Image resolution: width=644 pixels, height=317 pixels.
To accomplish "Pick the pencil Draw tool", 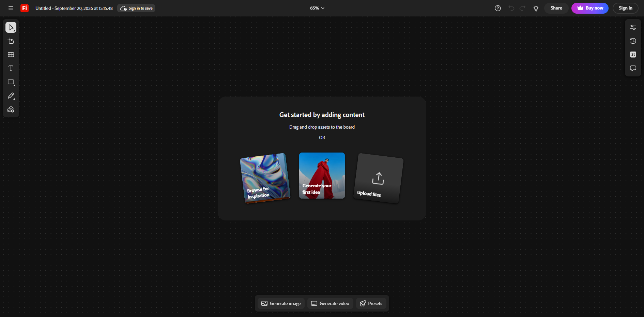I will [11, 96].
